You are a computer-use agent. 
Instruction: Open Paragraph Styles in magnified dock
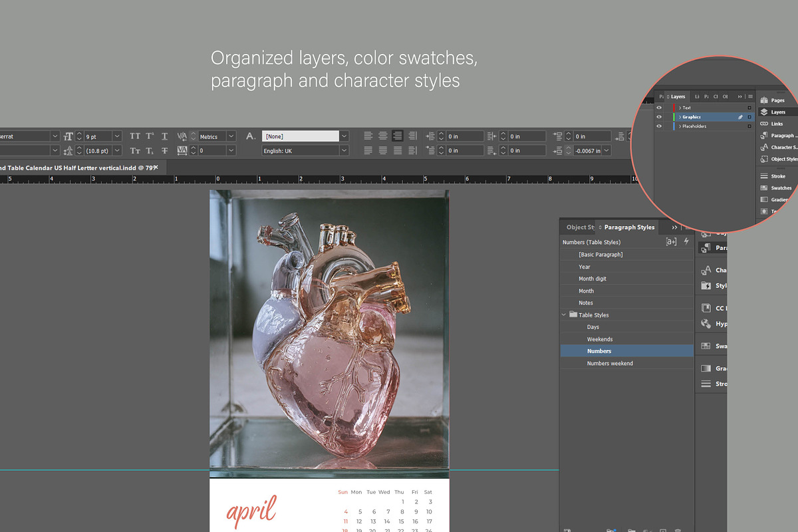coord(778,136)
